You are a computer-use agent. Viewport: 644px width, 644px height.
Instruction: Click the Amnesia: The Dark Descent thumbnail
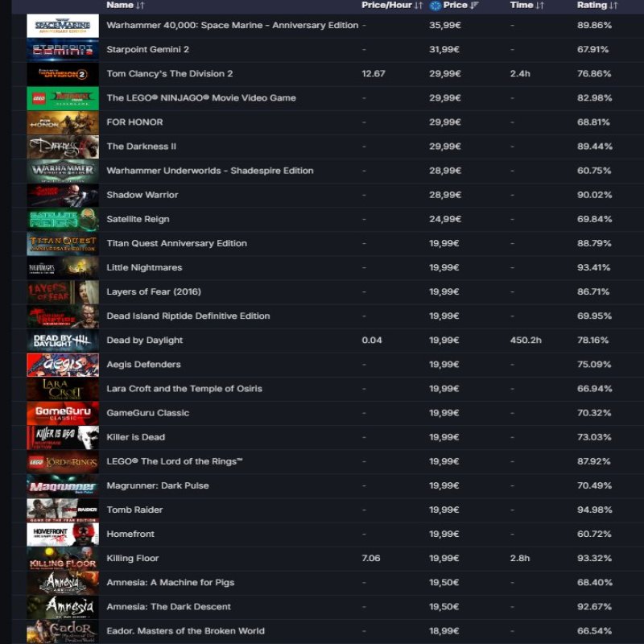(63, 607)
